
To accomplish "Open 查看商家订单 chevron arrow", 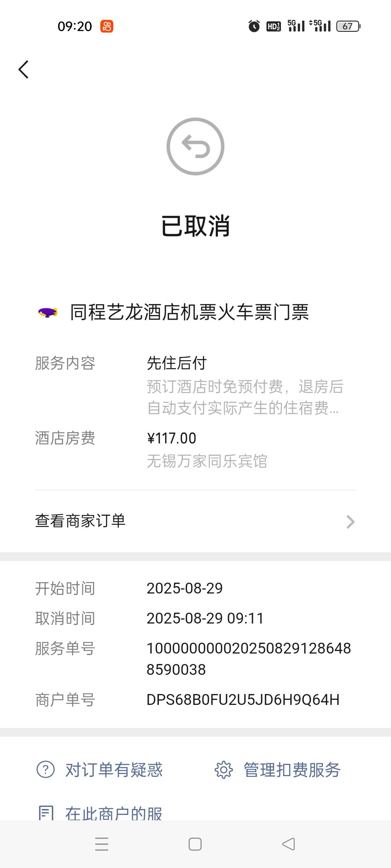I will tap(350, 522).
